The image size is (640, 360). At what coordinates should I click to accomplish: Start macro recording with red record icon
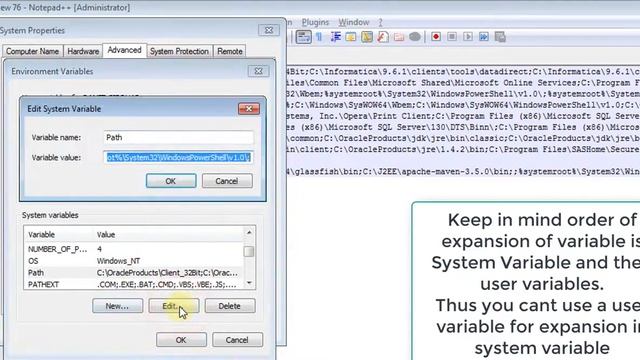pyautogui.click(x=436, y=37)
